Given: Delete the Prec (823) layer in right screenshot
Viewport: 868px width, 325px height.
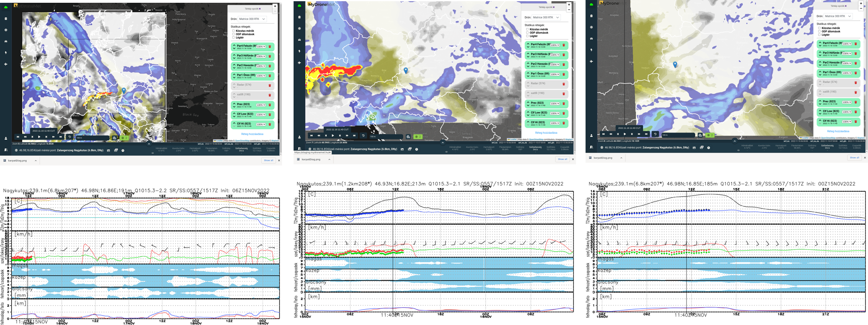Looking at the screenshot, I should point(855,102).
